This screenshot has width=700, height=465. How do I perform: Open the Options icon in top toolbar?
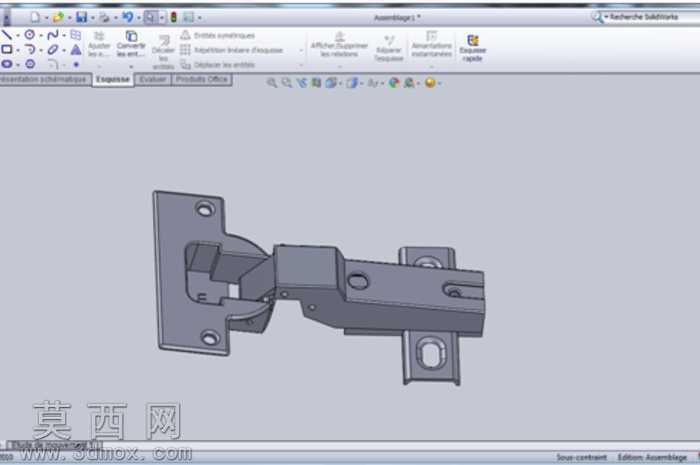(189, 17)
